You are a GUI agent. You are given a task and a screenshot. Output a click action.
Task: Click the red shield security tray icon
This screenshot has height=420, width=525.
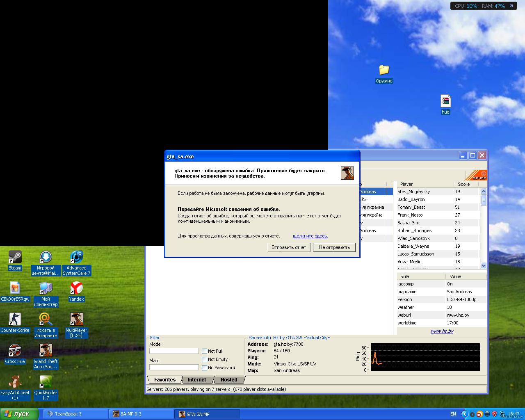coord(494,414)
